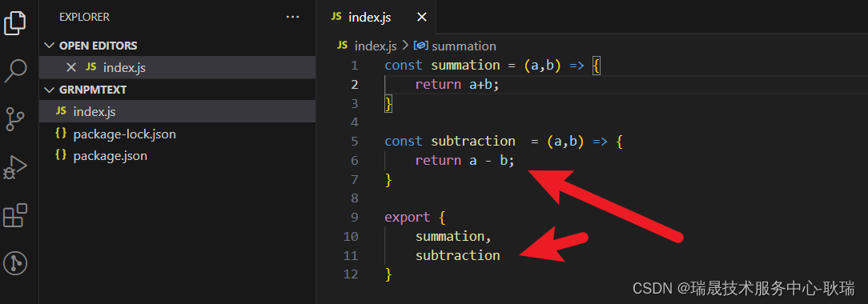Select index.js entry under Open Editors
This screenshot has width=868, height=304.
(x=177, y=67)
